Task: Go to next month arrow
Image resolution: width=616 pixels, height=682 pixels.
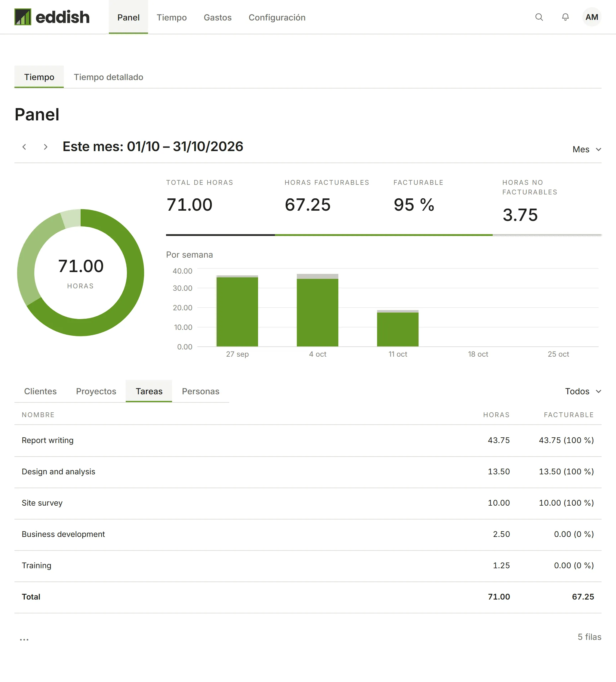Action: point(45,147)
